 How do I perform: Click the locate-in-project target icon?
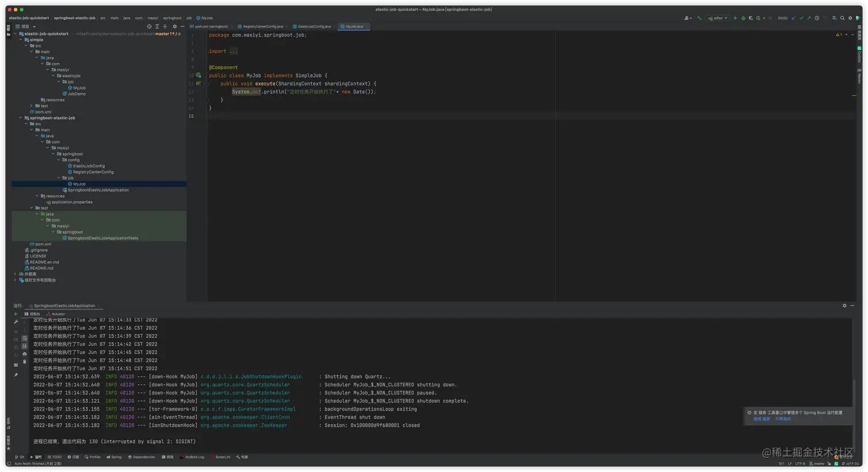click(x=149, y=26)
